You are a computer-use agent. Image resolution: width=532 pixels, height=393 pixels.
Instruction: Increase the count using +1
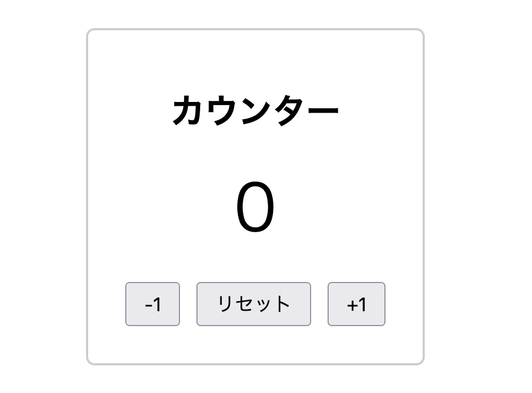tap(356, 304)
